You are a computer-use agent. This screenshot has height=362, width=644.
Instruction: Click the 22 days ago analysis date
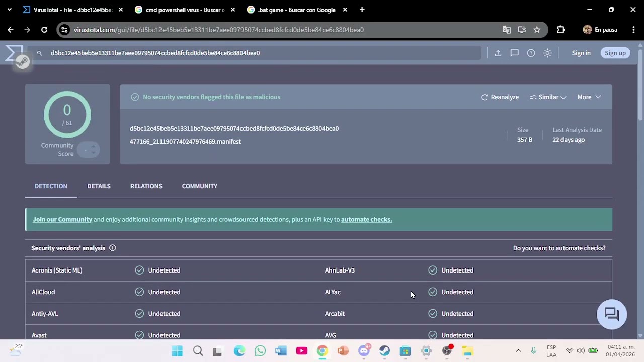[x=569, y=140]
